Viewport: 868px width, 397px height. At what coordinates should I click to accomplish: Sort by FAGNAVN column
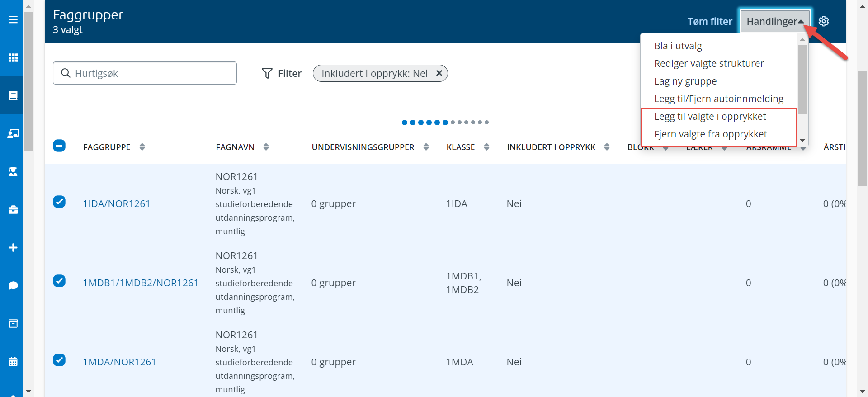[x=266, y=147]
